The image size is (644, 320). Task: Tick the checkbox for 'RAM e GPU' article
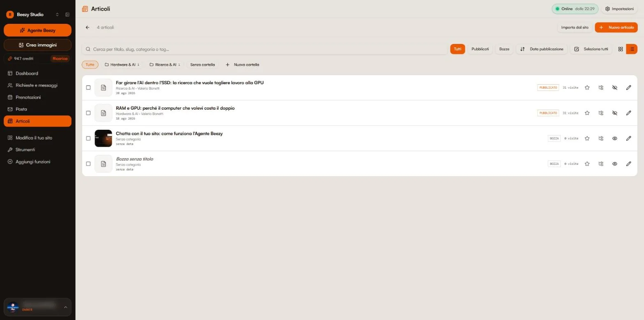pos(88,113)
